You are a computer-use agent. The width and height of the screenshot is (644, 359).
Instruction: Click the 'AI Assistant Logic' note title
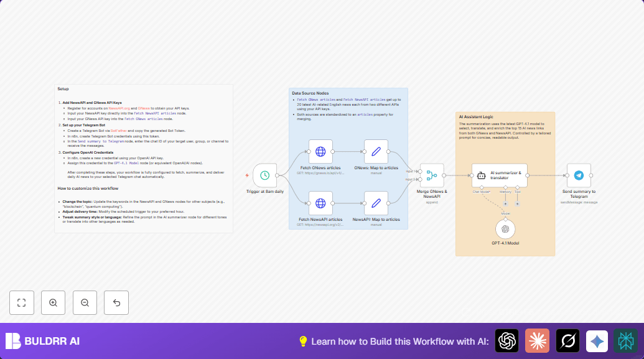pos(476,116)
